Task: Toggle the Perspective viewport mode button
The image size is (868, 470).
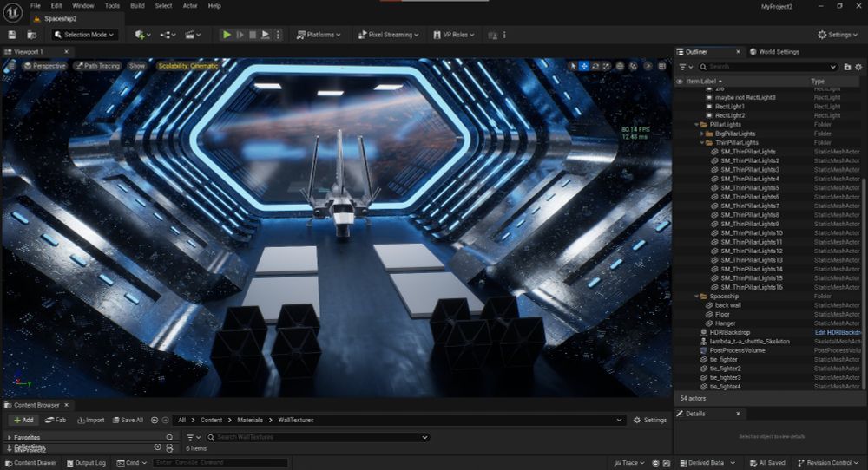Action: pyautogui.click(x=45, y=66)
